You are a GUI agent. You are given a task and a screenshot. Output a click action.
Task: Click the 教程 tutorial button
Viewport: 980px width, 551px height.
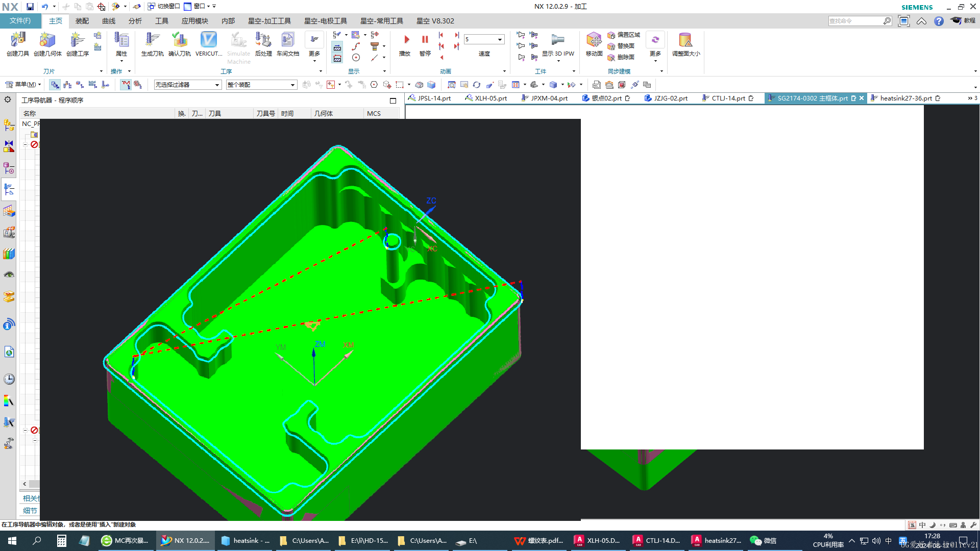click(963, 21)
